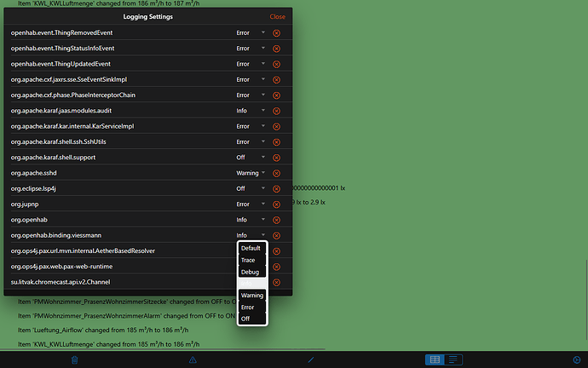Change the org.jupnp log level
The height and width of the screenshot is (368, 588).
point(251,204)
